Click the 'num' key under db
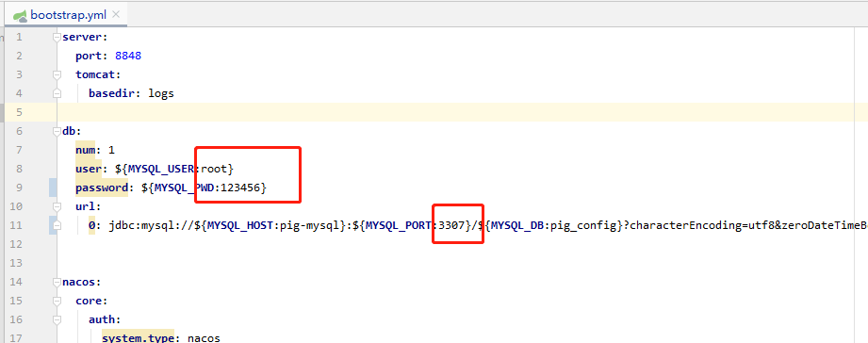This screenshot has width=868, height=343. pyautogui.click(x=85, y=150)
